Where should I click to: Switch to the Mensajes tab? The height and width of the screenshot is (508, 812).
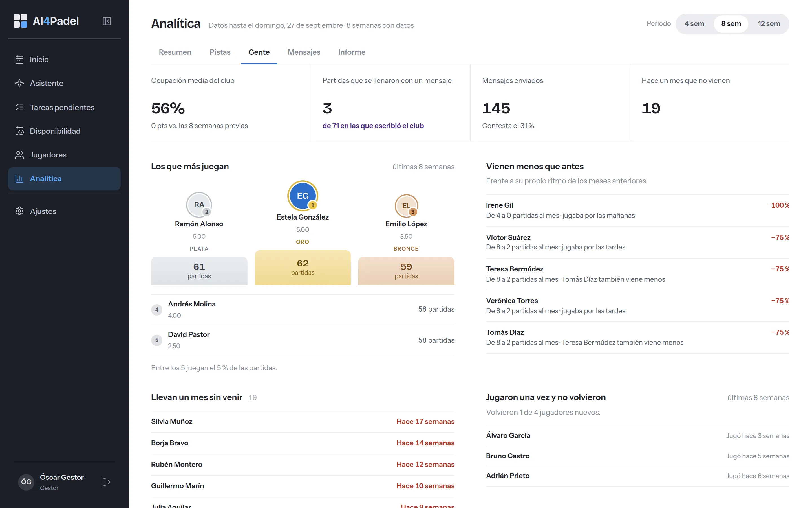(304, 52)
